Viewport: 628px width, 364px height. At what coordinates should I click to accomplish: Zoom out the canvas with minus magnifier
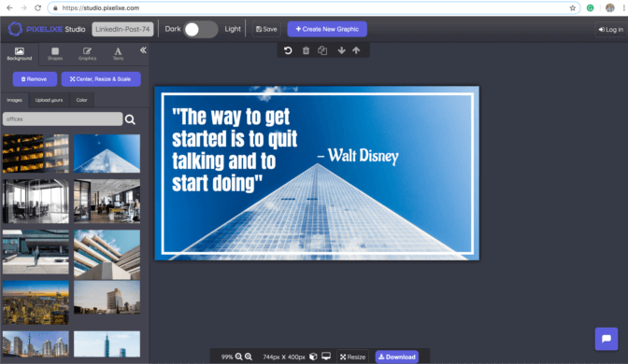(238, 357)
